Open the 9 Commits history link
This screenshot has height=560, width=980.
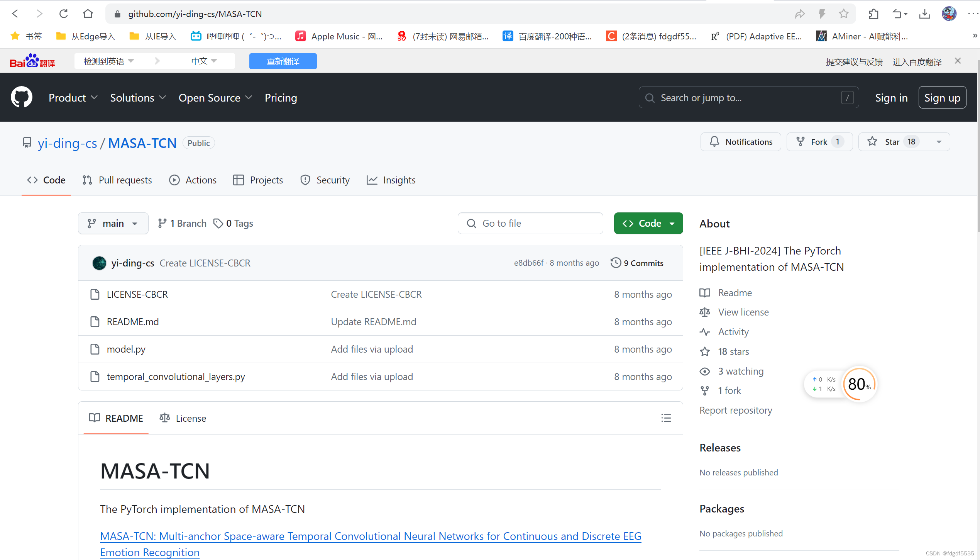637,263
